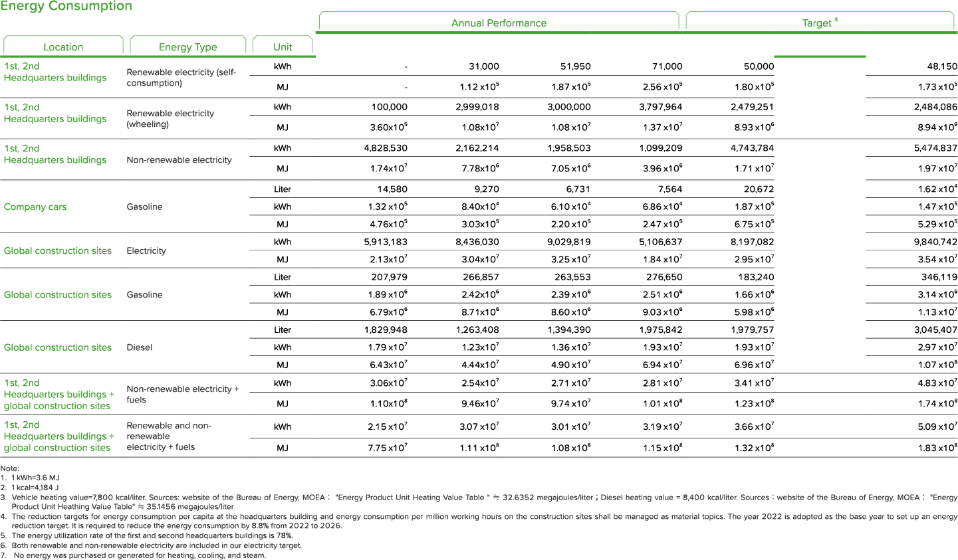This screenshot has height=560, width=958.
Task: Click the "Energy Consumption" title
Action: 66,6
